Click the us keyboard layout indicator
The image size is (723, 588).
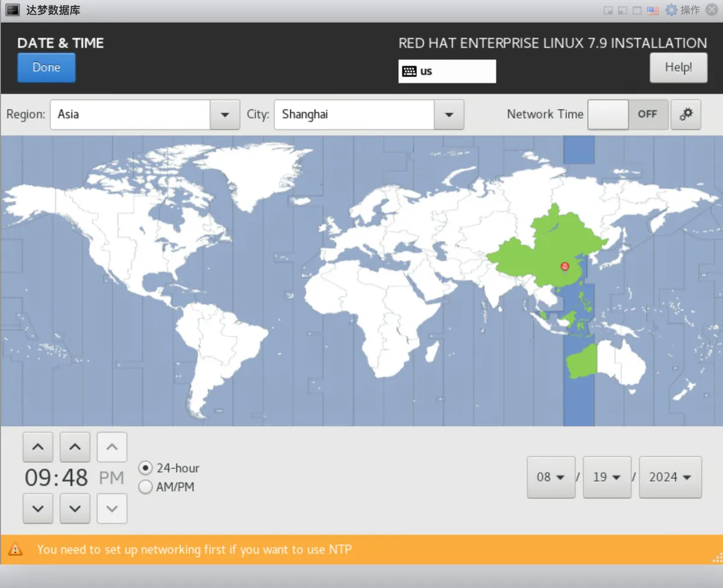(x=447, y=71)
